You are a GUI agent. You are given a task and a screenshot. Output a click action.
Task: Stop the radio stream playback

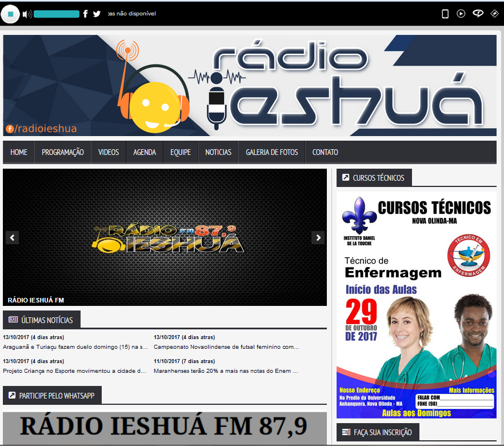tap(10, 14)
